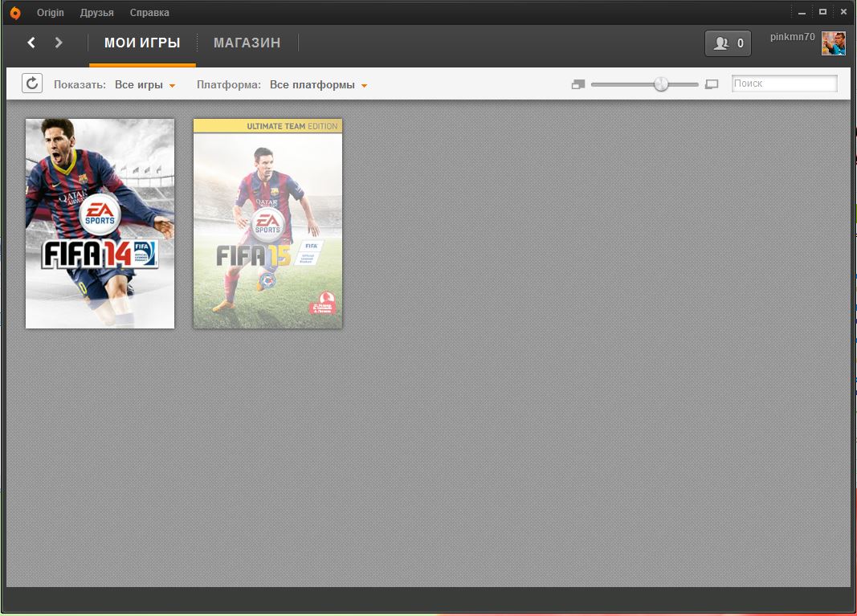Open the Справка menu
The width and height of the screenshot is (857, 616).
pos(149,13)
